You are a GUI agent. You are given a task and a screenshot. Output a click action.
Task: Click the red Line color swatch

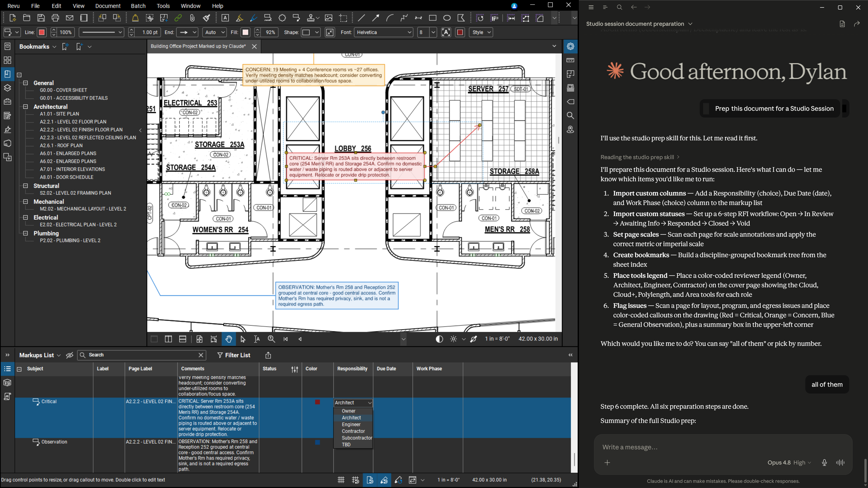(41, 32)
